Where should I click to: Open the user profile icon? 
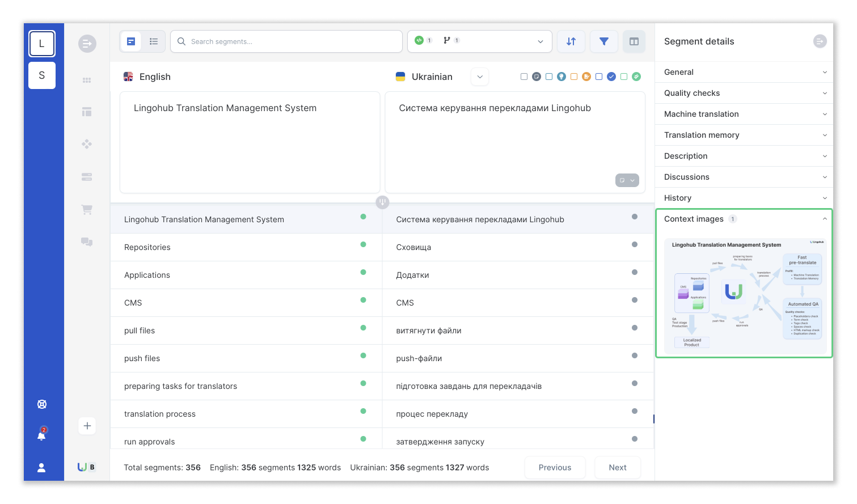coord(41,468)
